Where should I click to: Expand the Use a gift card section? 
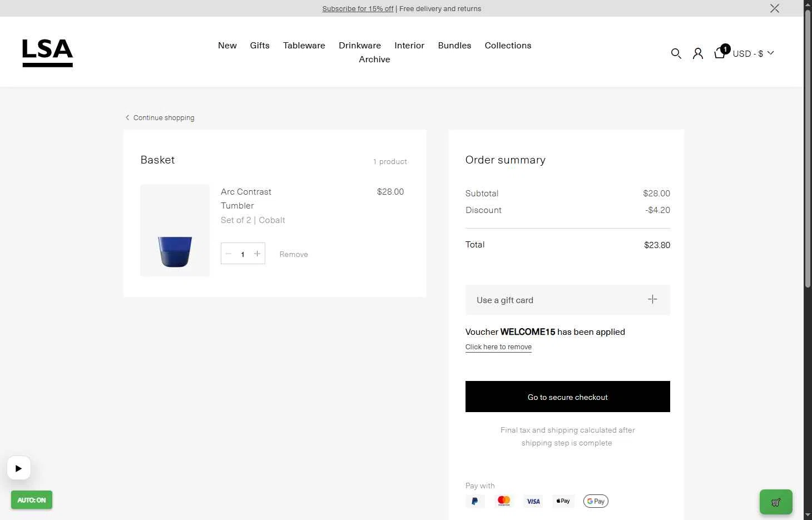tap(567, 300)
